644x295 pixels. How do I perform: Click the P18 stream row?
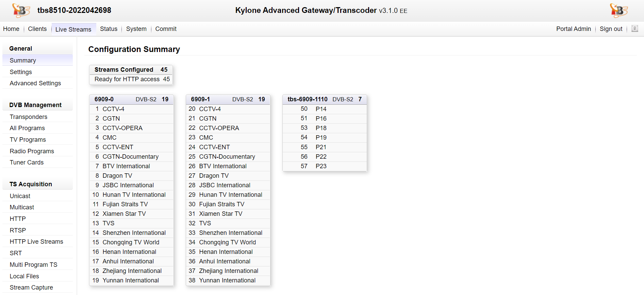pos(321,128)
